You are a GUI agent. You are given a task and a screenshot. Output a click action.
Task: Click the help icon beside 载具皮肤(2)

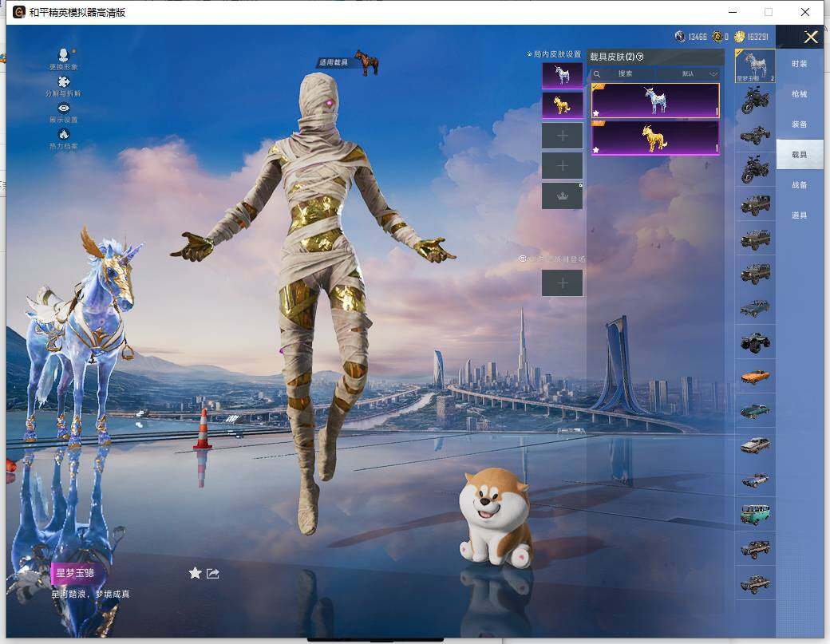[640, 57]
